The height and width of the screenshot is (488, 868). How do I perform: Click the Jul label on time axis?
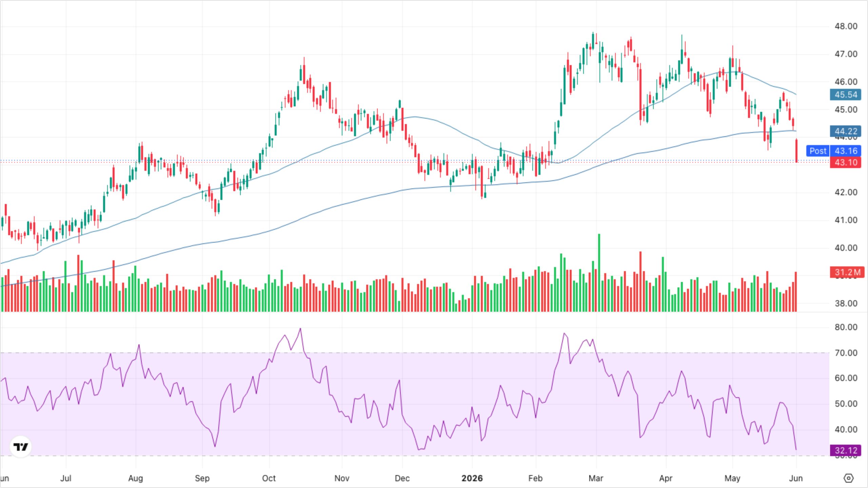[66, 478]
